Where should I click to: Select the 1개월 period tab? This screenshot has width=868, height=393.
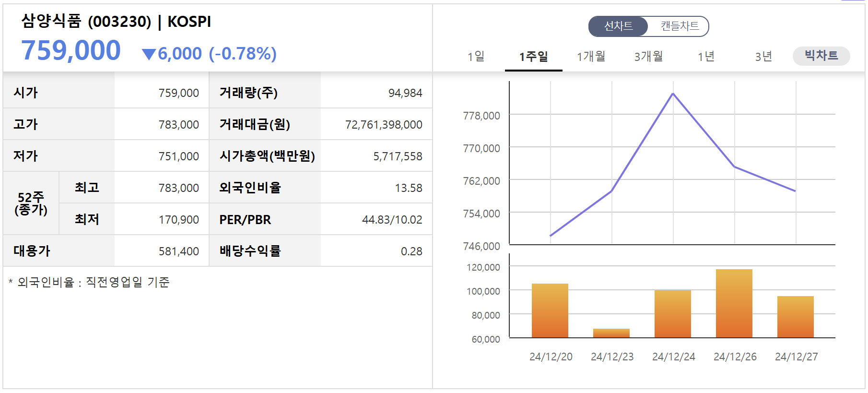click(x=591, y=57)
